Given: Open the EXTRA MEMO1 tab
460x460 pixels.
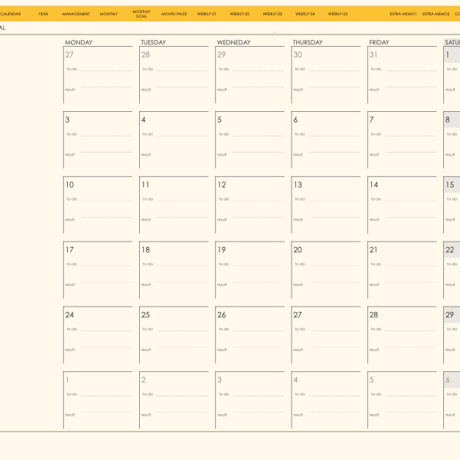Looking at the screenshot, I should click(x=403, y=14).
